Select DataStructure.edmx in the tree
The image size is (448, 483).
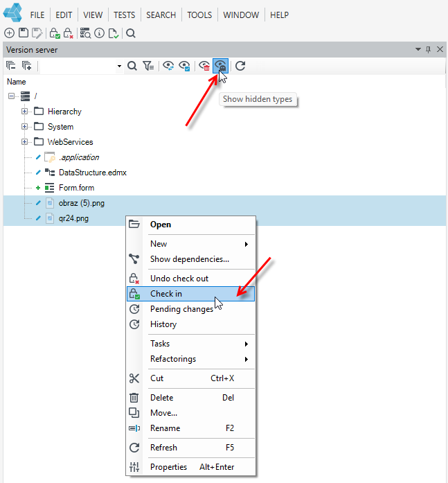point(93,173)
